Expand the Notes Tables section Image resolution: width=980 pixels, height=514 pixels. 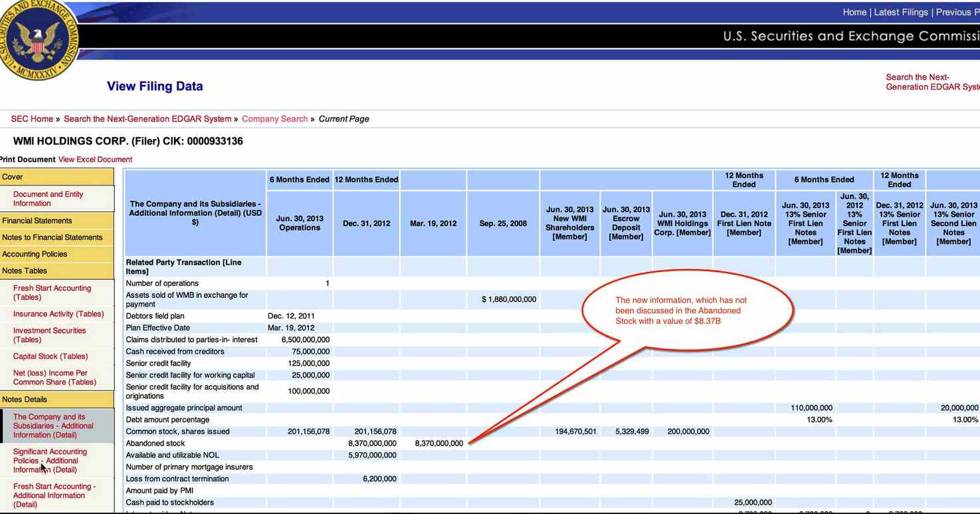tap(57, 271)
